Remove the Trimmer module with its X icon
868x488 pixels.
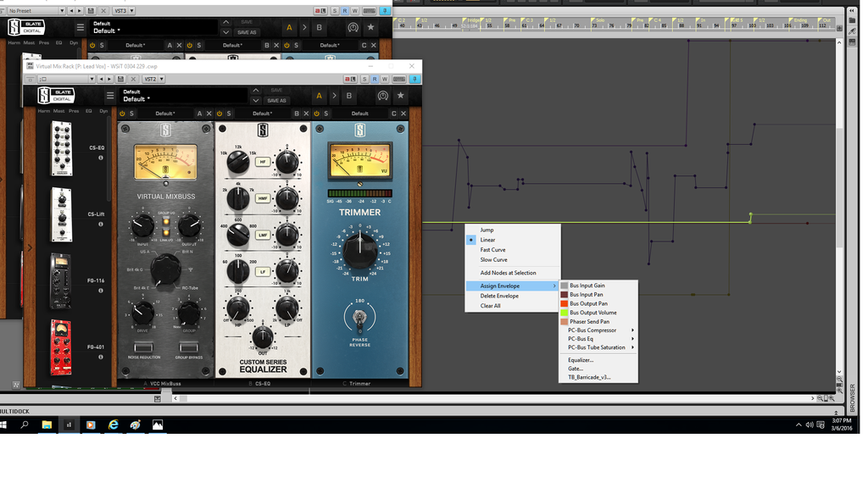coord(403,114)
